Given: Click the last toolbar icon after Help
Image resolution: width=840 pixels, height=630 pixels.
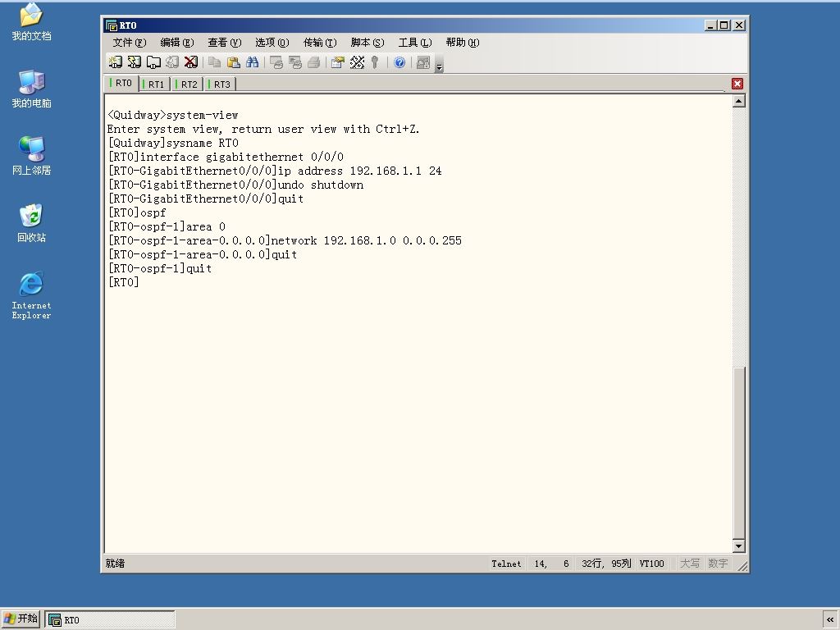Looking at the screenshot, I should click(x=423, y=62).
